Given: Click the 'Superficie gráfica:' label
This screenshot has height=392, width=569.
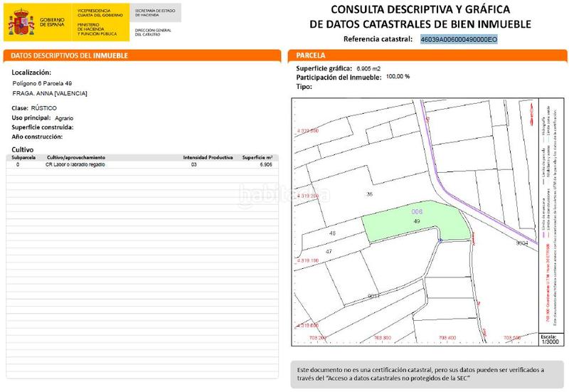Looking at the screenshot, I should point(324,68).
